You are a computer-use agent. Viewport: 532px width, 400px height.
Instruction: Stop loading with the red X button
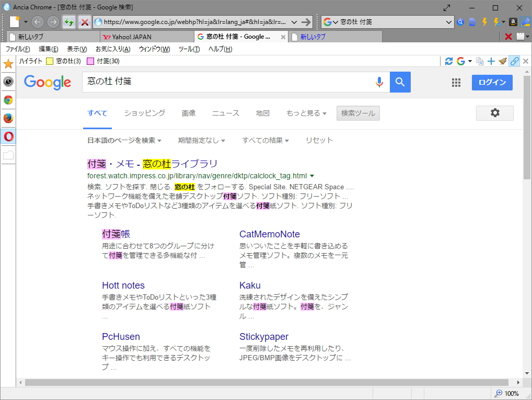(85, 22)
